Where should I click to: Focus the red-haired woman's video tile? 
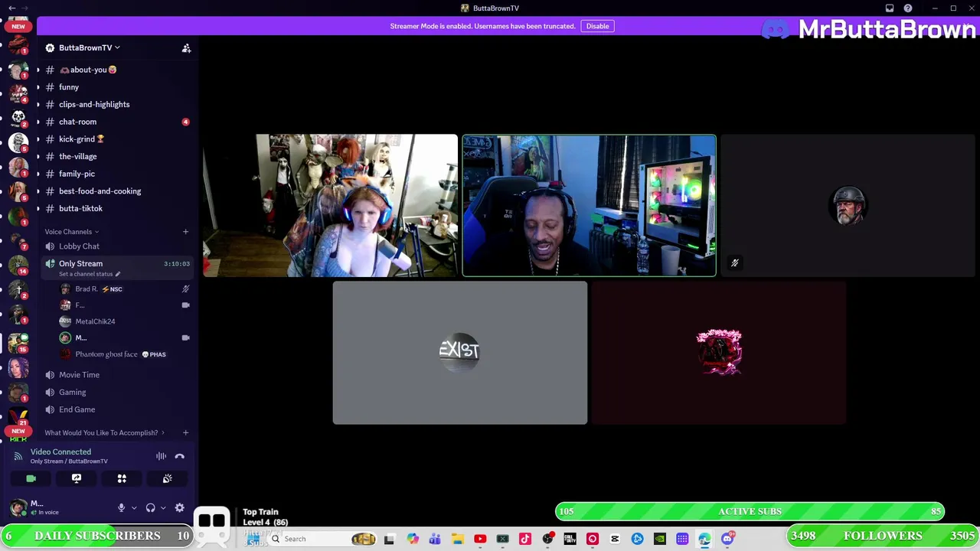330,205
